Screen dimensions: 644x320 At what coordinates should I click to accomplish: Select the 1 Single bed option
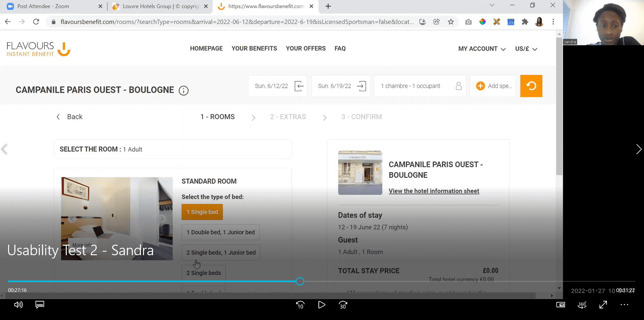coord(202,212)
